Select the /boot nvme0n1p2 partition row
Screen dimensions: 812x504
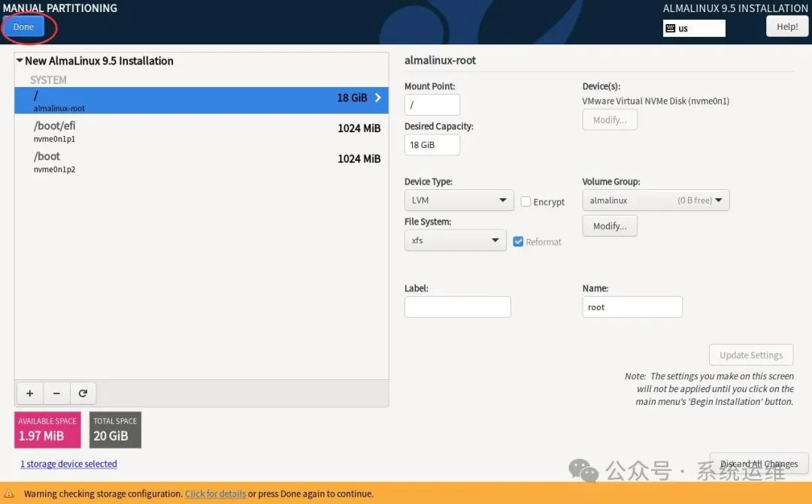tap(201, 162)
